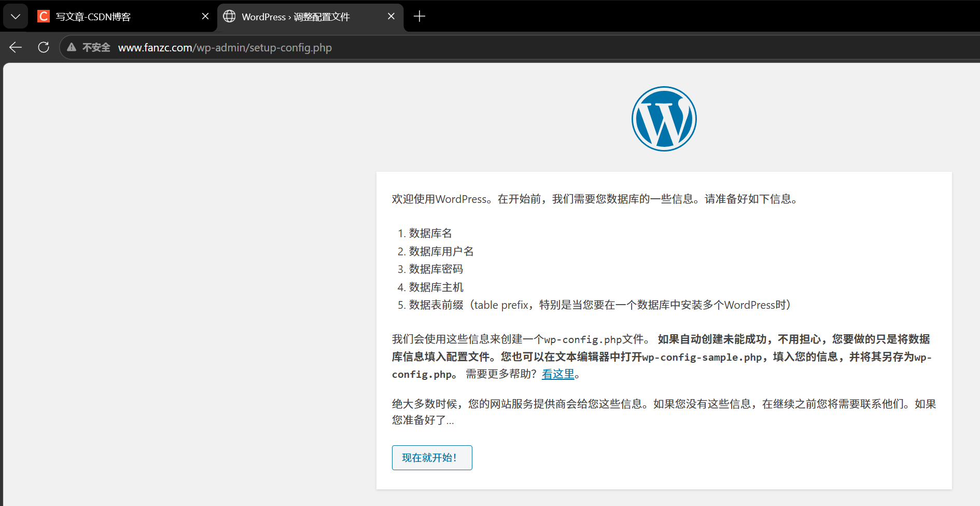Viewport: 980px width, 506px height.
Task: Close the 写文章-CSDN博客 tab
Action: coord(205,17)
